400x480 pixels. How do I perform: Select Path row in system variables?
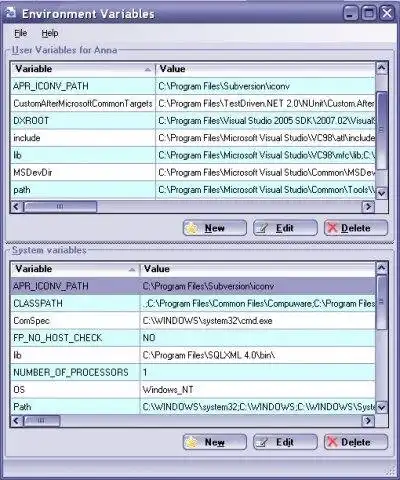pyautogui.click(x=193, y=407)
